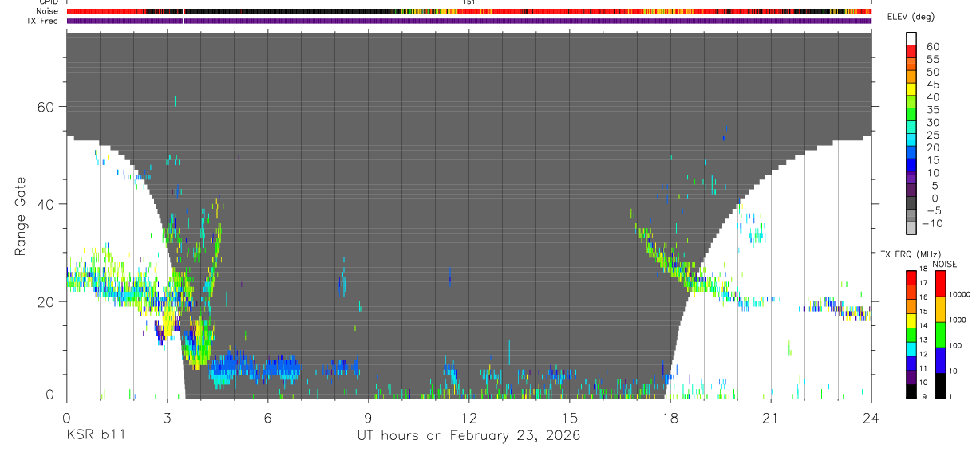Click the y-axis Range Gate tick label '40'
This screenshot has width=980, height=452.
(x=47, y=204)
